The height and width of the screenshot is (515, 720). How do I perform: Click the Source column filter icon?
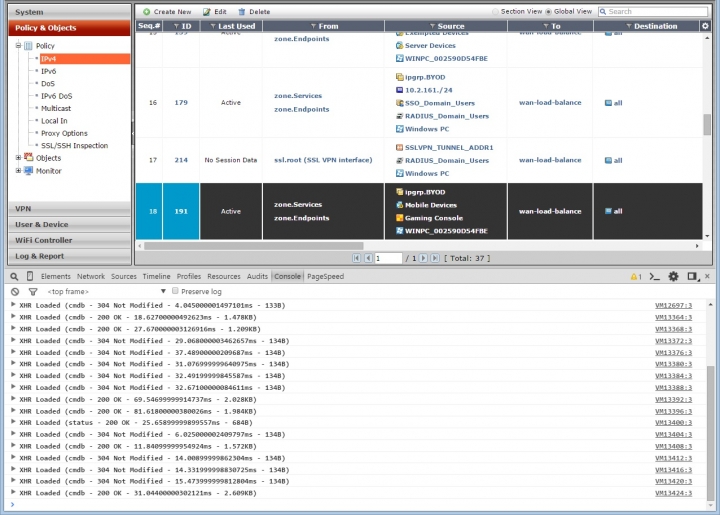[x=433, y=26]
